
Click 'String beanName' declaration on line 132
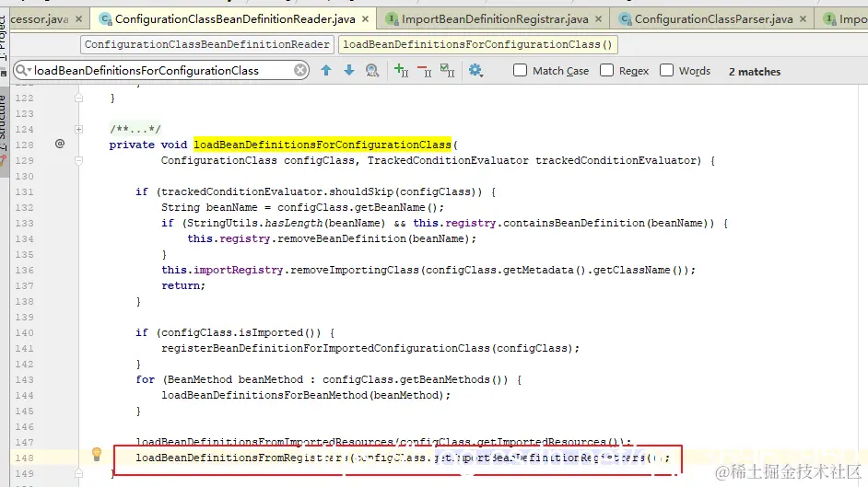tap(209, 207)
